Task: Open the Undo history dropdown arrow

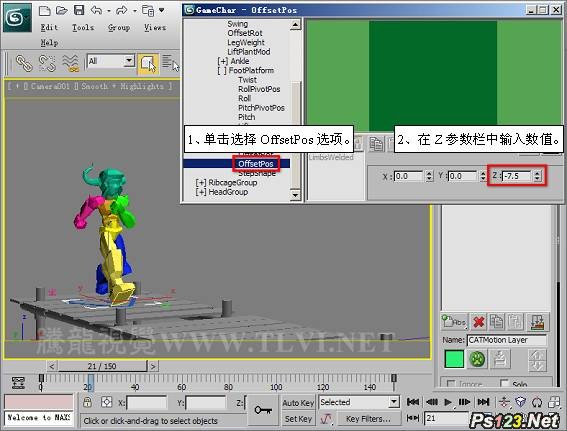Action: [x=109, y=11]
